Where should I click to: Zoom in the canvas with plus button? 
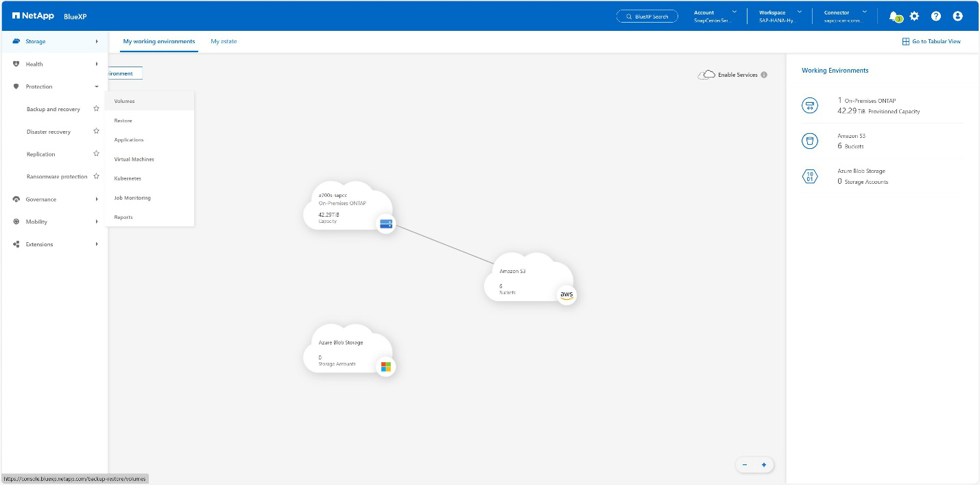pos(764,464)
